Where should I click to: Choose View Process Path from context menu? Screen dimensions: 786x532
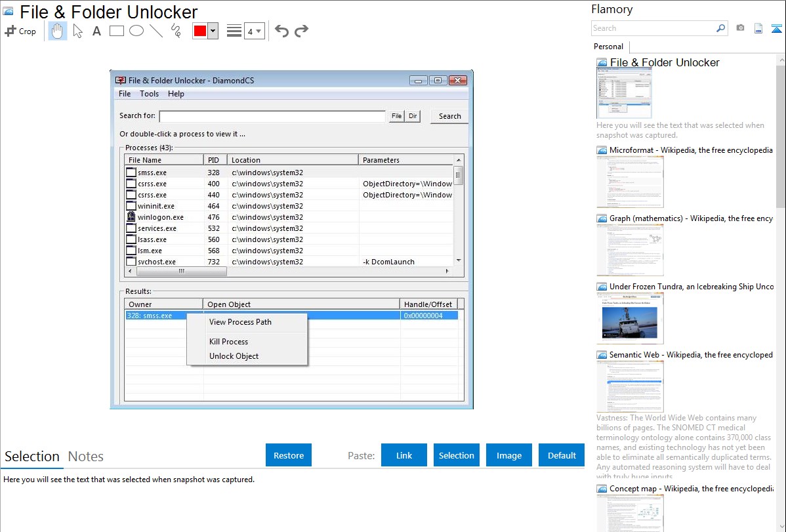(x=240, y=322)
